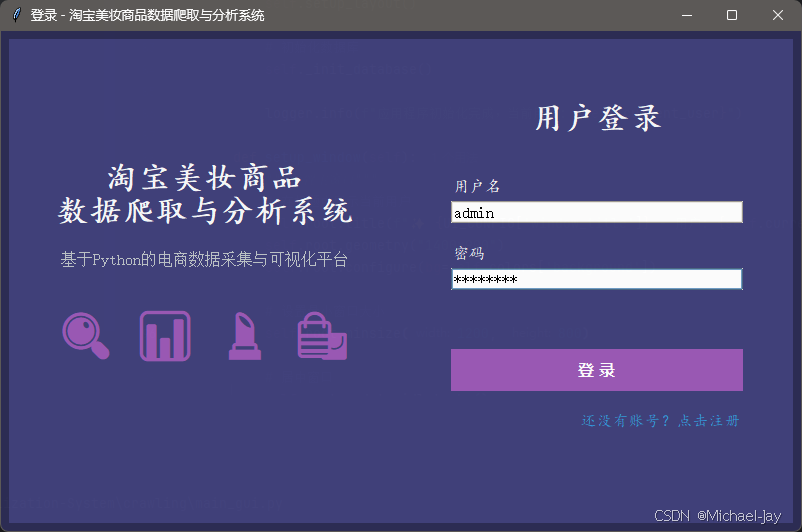This screenshot has width=802, height=532.
Task: Close the login window
Action: [777, 15]
